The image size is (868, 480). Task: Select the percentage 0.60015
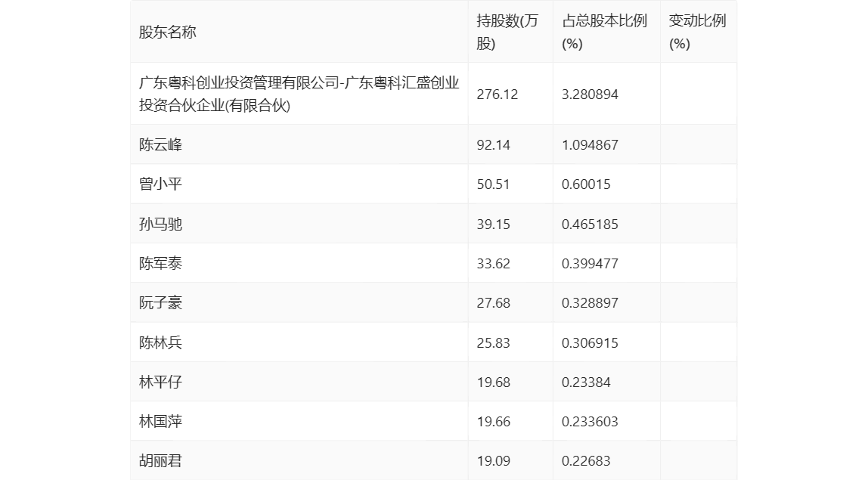click(x=586, y=184)
